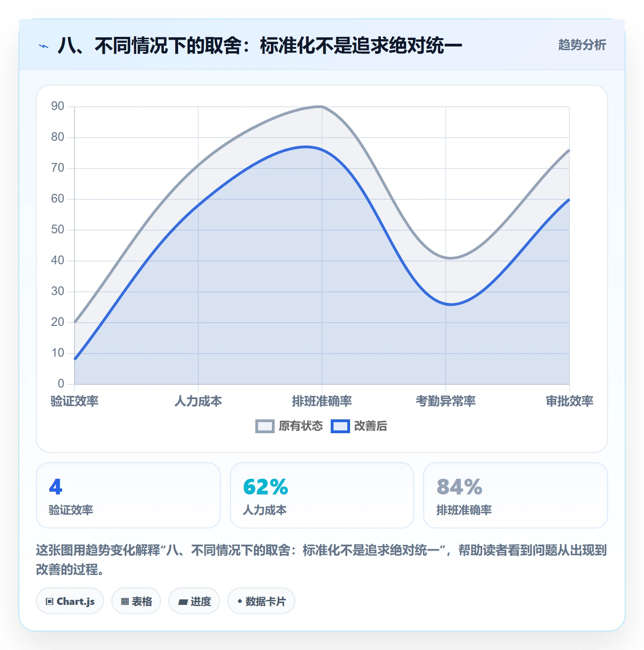Viewport: 644px width, 650px height.
Task: Click the section title 八、不同情况下的取舍
Action: 260,46
